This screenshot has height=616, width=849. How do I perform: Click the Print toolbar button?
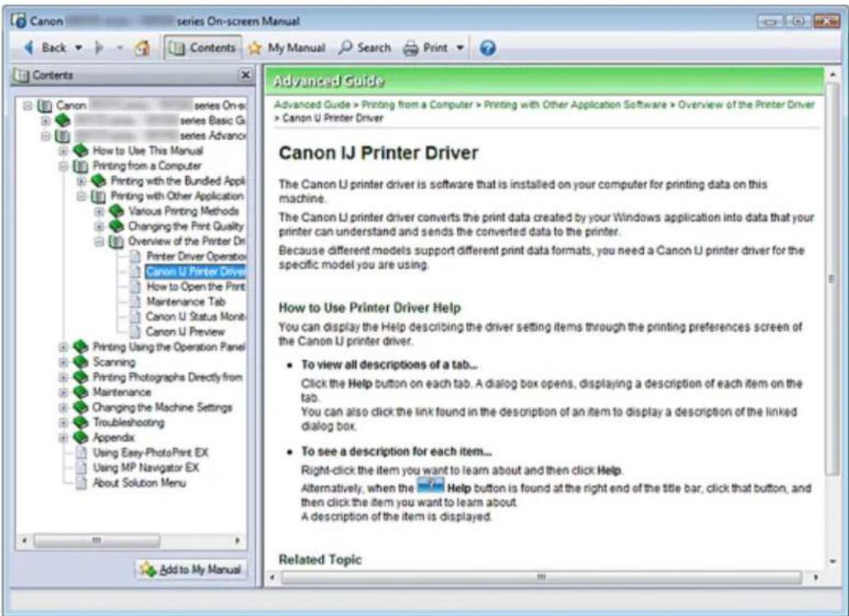(x=426, y=48)
